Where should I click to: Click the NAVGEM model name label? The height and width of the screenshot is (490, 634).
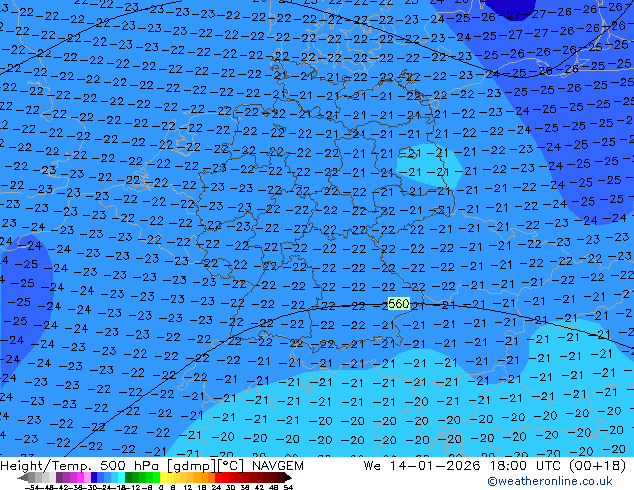click(x=278, y=466)
